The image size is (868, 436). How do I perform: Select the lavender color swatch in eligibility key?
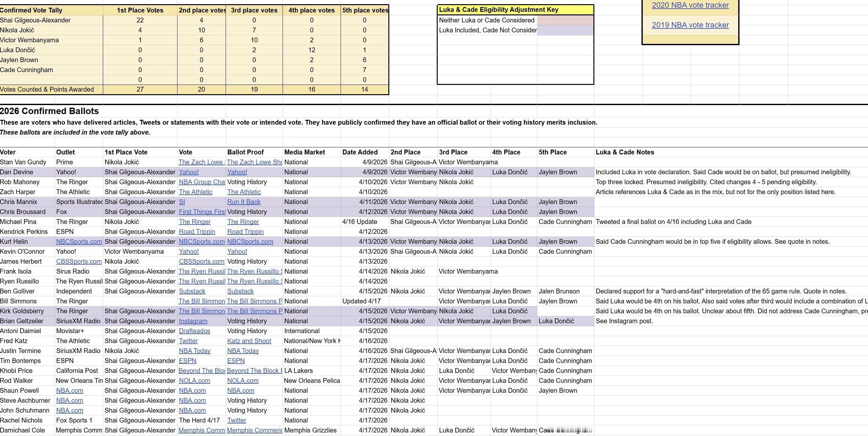[x=565, y=30]
